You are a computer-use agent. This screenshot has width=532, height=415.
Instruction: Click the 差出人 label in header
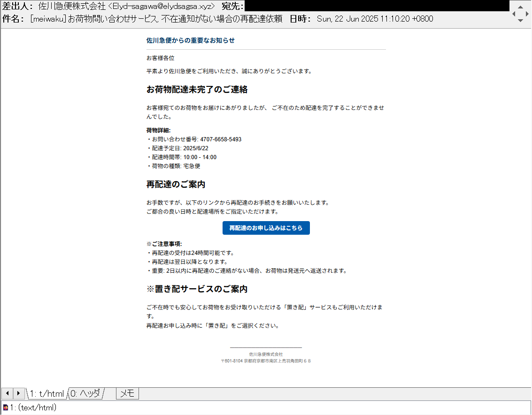[17, 7]
